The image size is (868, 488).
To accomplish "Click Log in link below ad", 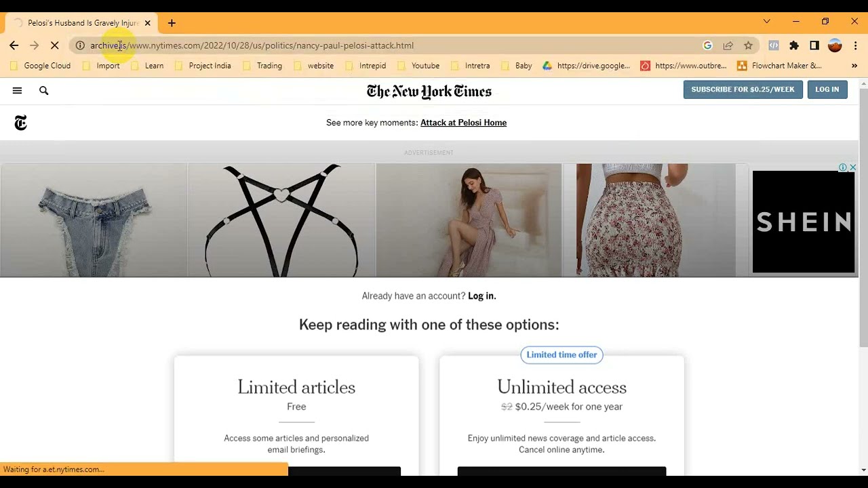I will (481, 296).
